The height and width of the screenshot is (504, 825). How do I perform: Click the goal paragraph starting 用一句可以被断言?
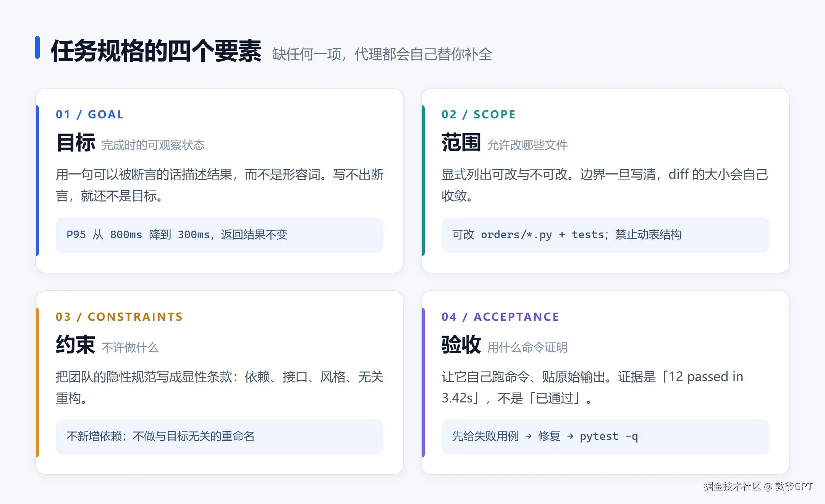point(220,185)
